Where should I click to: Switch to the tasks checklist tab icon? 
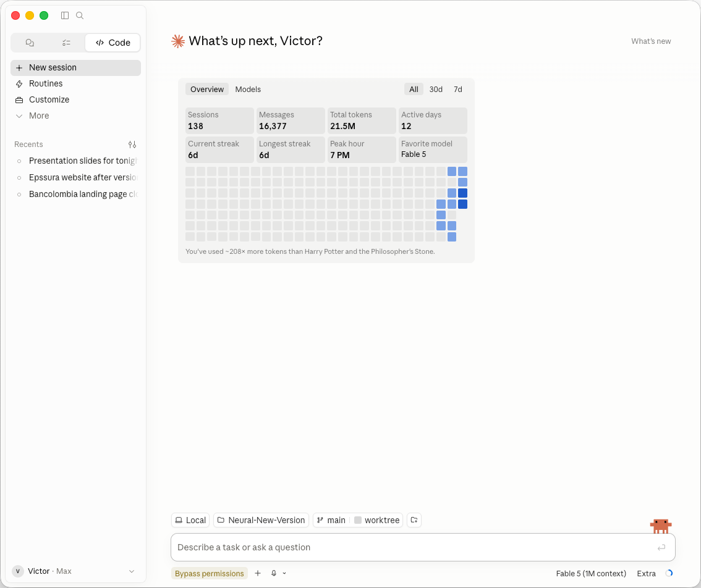pos(66,43)
